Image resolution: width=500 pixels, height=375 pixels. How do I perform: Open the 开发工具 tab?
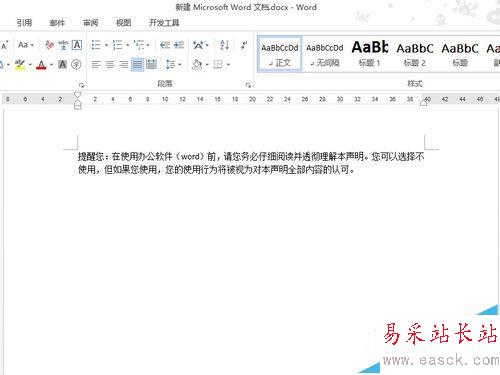(164, 23)
